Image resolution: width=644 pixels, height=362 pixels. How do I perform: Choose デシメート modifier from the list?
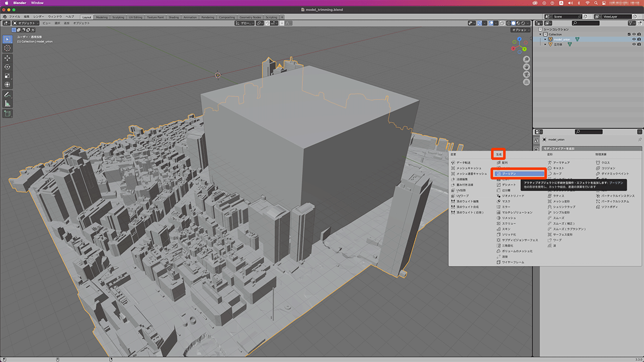[x=509, y=185]
